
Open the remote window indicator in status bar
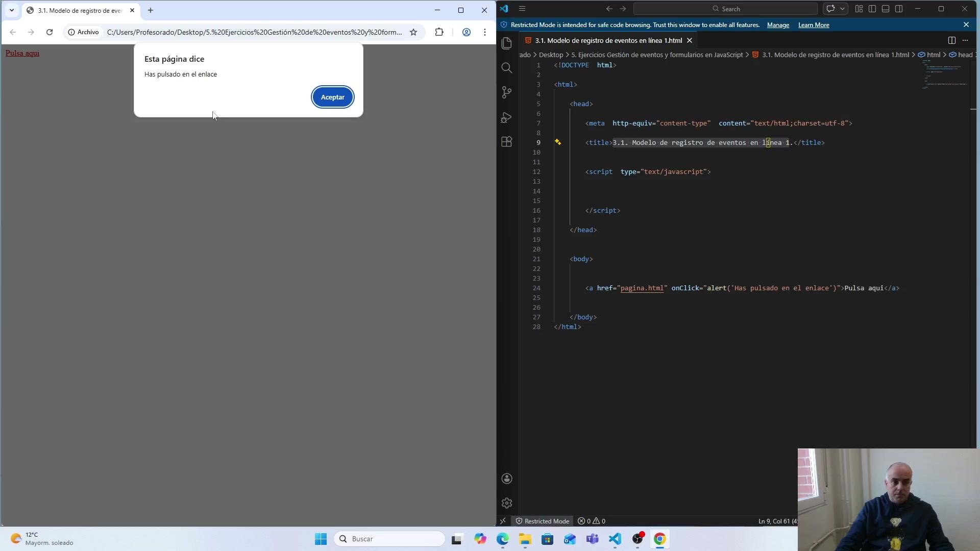pyautogui.click(x=503, y=521)
